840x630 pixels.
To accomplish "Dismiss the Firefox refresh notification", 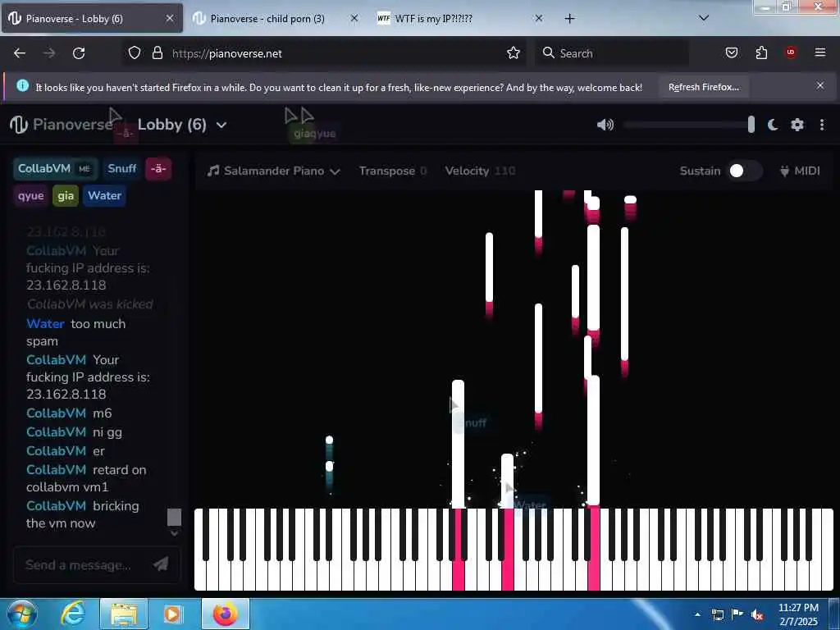I will point(819,85).
